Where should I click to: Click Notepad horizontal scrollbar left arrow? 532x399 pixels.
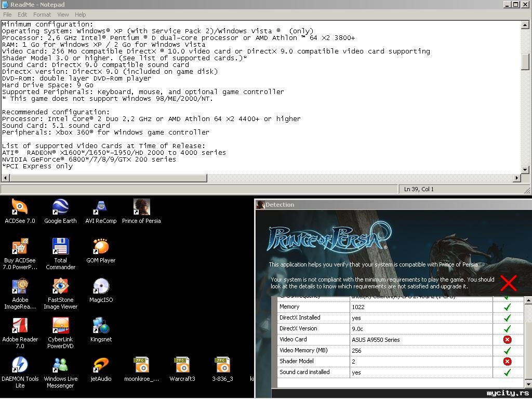pos(5,178)
